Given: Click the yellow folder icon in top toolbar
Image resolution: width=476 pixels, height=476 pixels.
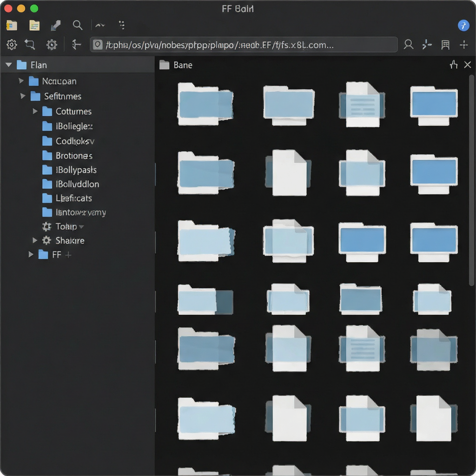Looking at the screenshot, I should 12,26.
